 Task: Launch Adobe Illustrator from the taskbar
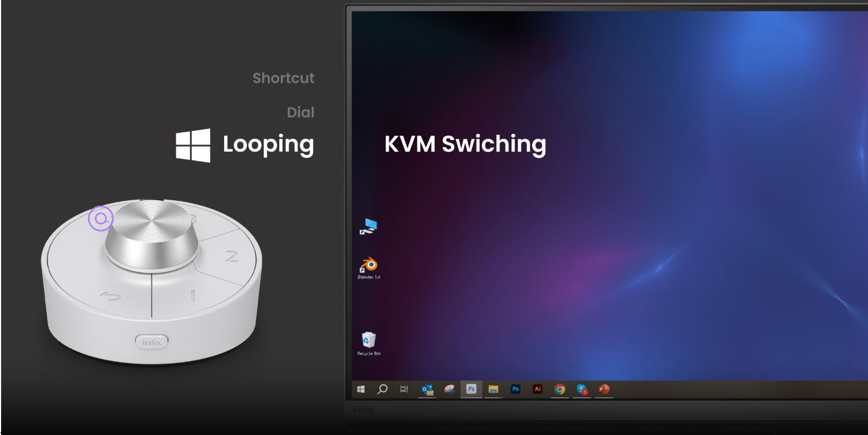[x=538, y=389]
